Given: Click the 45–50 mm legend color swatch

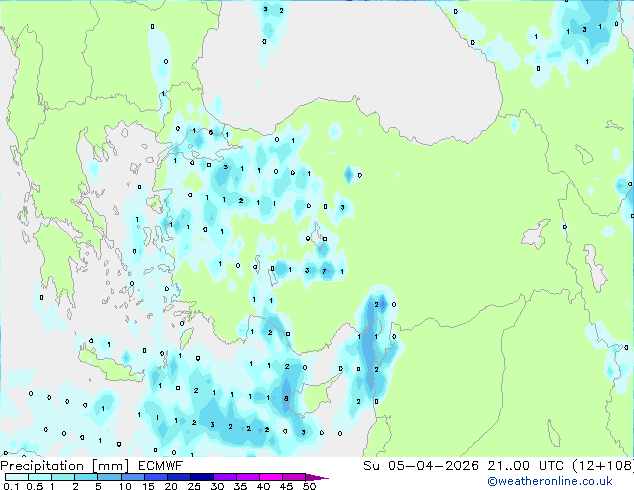Looking at the screenshot, I should (293, 477).
